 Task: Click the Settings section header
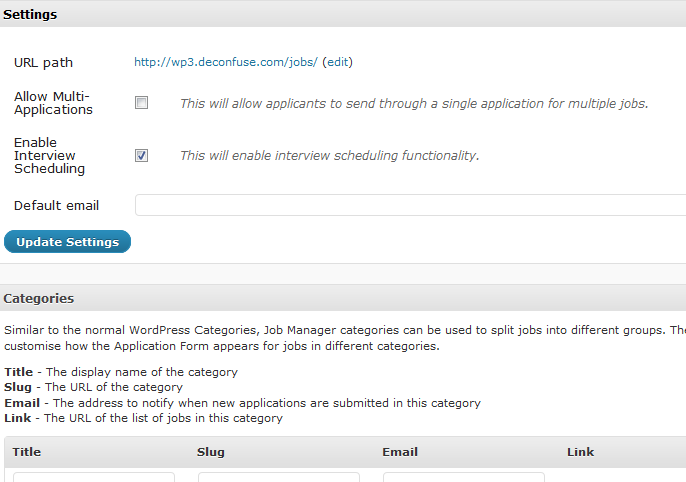[343, 14]
